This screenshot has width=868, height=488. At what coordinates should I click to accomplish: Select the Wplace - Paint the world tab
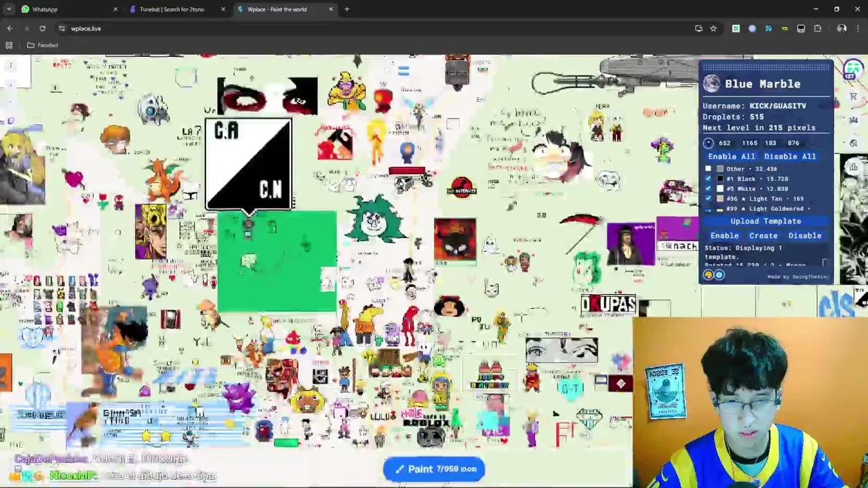click(285, 9)
